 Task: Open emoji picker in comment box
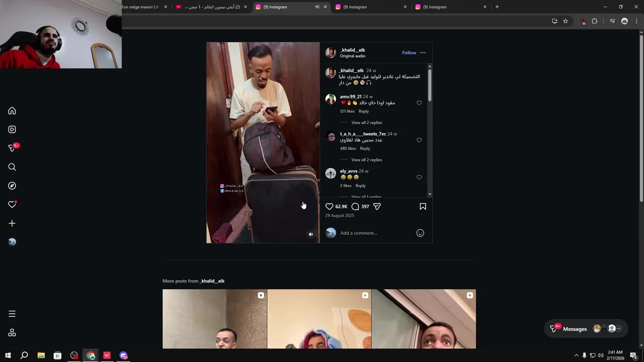pyautogui.click(x=420, y=233)
